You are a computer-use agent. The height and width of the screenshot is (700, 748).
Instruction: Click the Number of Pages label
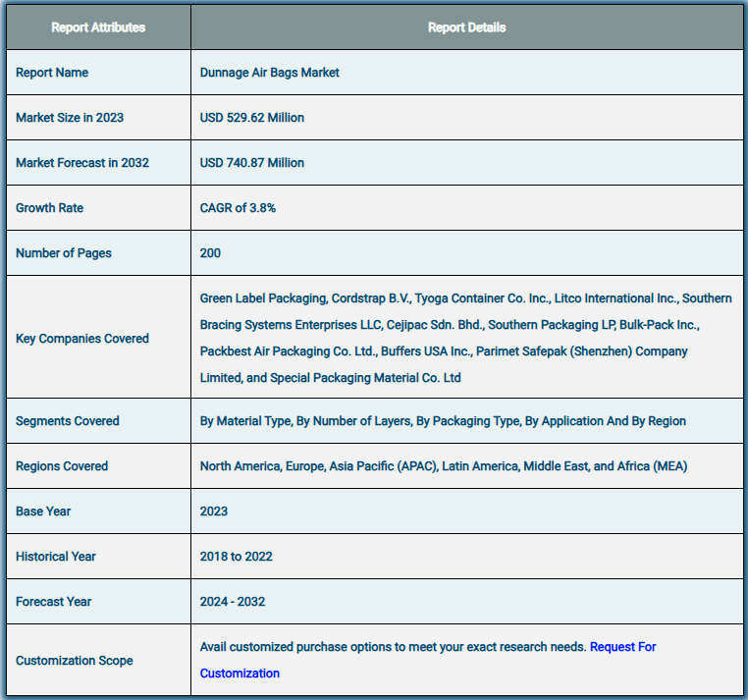tap(64, 253)
